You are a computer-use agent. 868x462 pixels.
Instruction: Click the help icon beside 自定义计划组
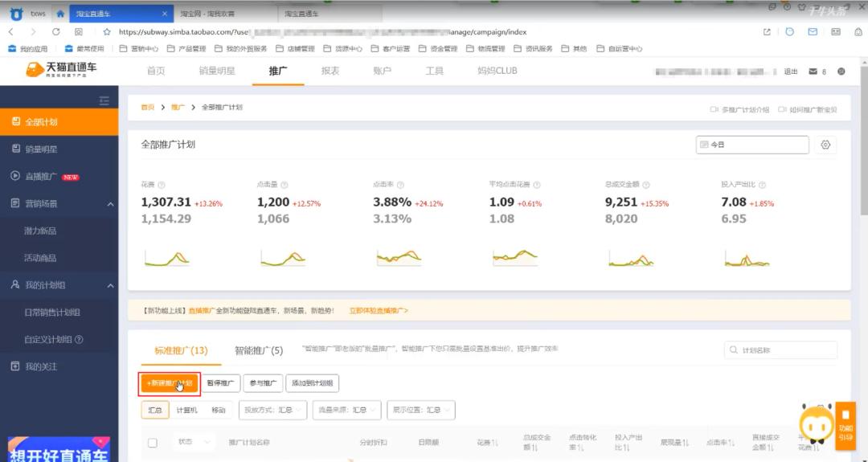click(x=79, y=339)
